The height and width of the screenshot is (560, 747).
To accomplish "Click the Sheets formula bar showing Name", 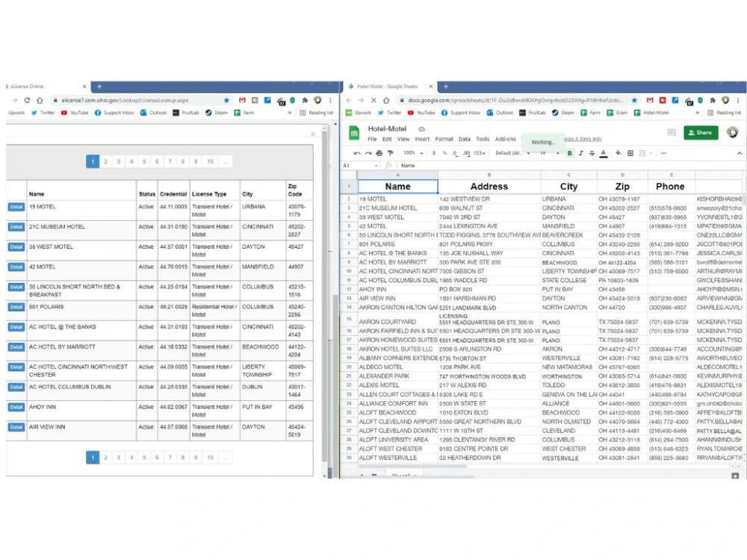I will point(569,166).
